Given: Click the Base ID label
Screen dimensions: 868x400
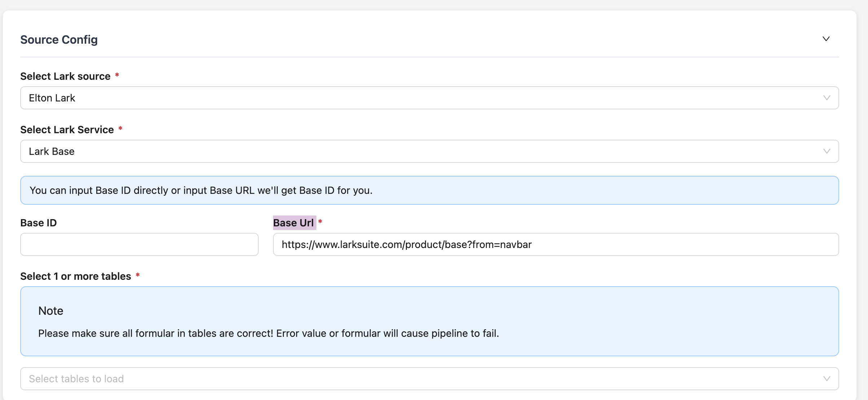Looking at the screenshot, I should pyautogui.click(x=39, y=223).
